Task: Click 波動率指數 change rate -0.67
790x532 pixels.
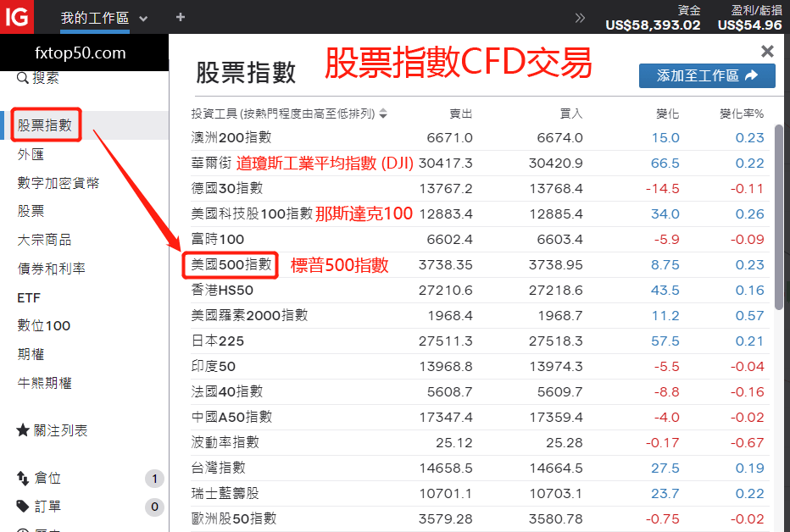Action: (x=747, y=442)
